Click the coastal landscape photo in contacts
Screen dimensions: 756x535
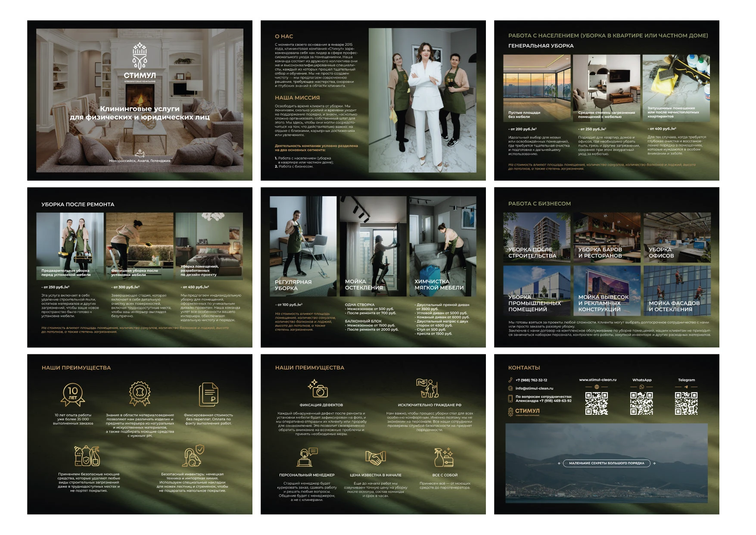[607, 463]
